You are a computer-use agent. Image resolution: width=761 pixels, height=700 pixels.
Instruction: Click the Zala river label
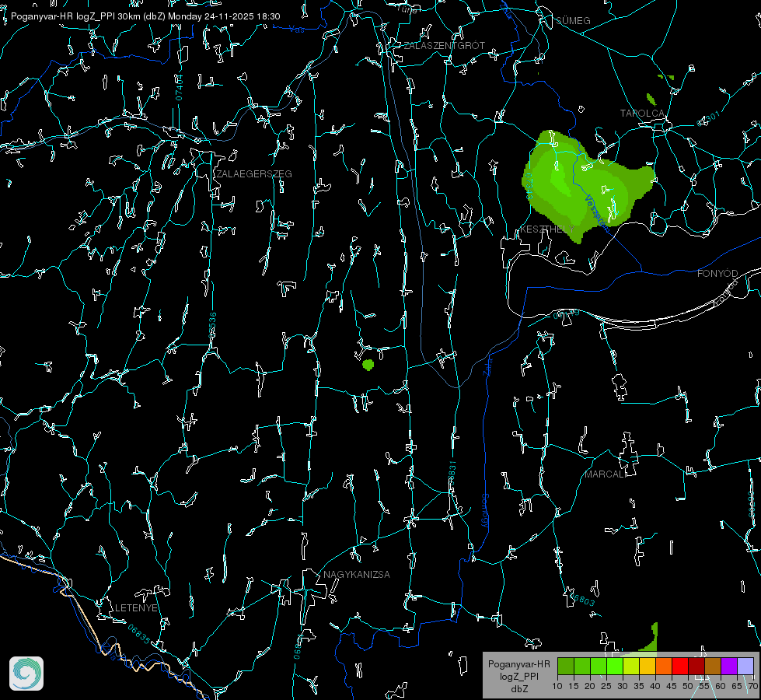(487, 366)
